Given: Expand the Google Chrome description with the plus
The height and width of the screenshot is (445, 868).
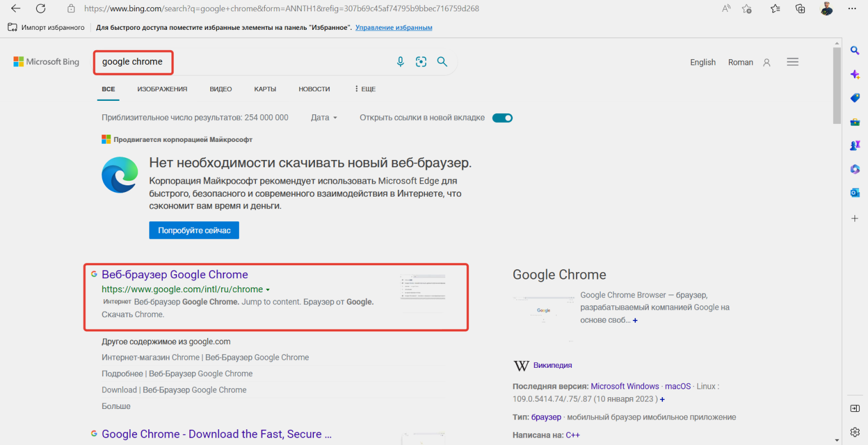Looking at the screenshot, I should [x=635, y=321].
